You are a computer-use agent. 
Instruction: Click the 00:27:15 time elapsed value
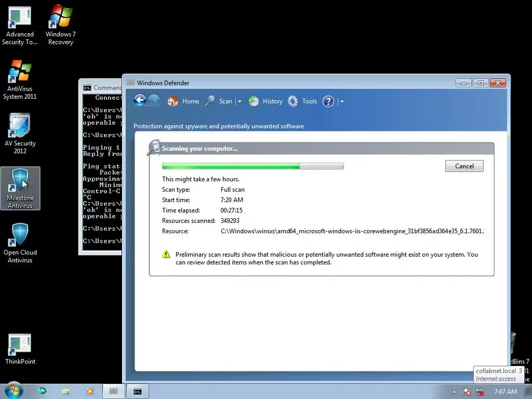[x=231, y=210]
